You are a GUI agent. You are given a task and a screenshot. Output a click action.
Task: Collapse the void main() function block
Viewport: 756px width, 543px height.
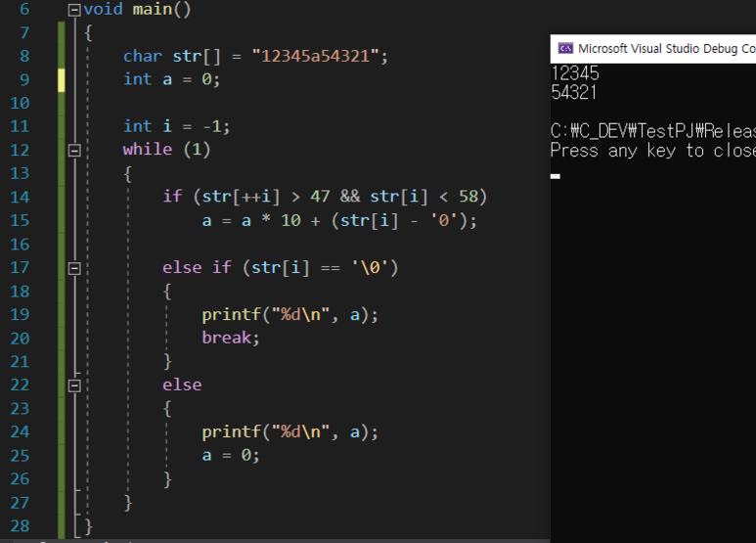pyautogui.click(x=74, y=10)
